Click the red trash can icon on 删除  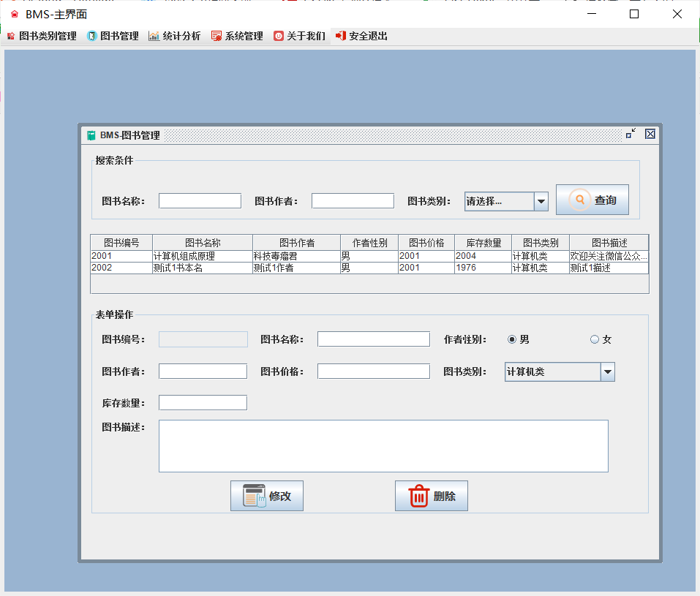click(419, 496)
